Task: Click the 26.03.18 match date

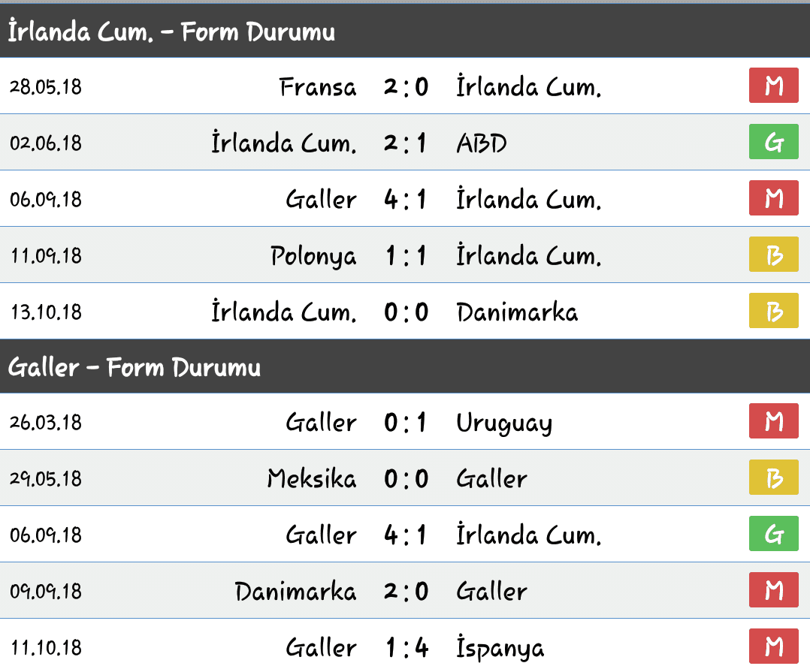Action: pyautogui.click(x=46, y=422)
